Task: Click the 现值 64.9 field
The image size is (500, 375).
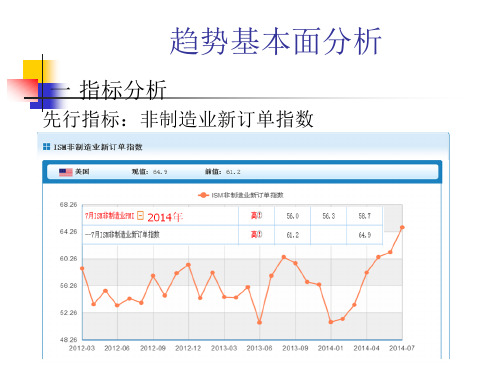Action: (149, 172)
